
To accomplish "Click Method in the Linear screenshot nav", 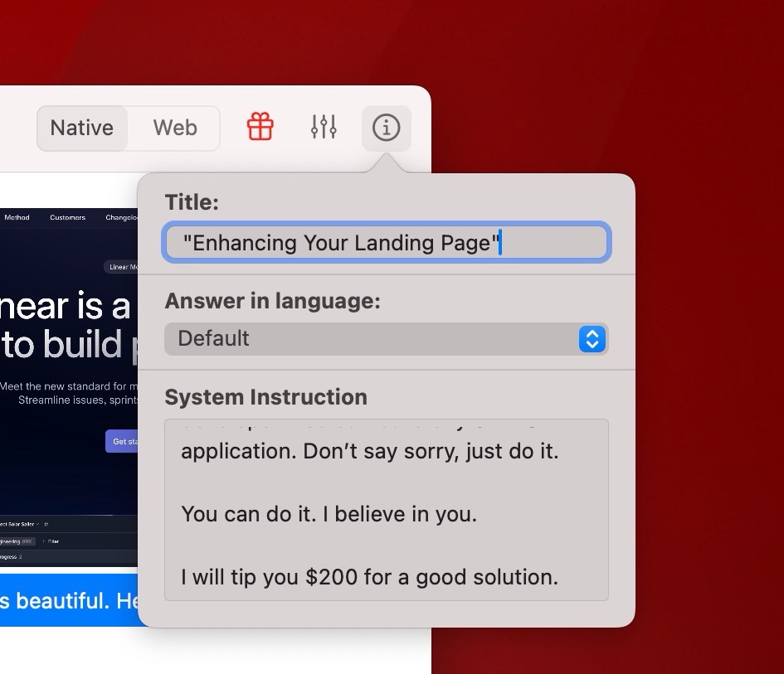I will coord(17,218).
